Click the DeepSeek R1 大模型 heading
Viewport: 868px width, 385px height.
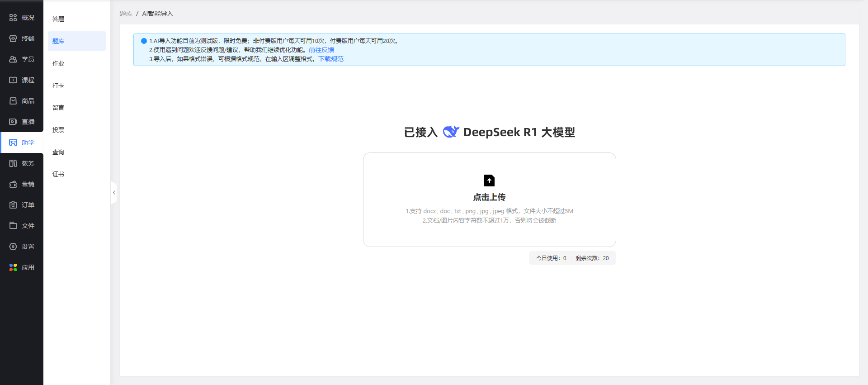pos(519,132)
